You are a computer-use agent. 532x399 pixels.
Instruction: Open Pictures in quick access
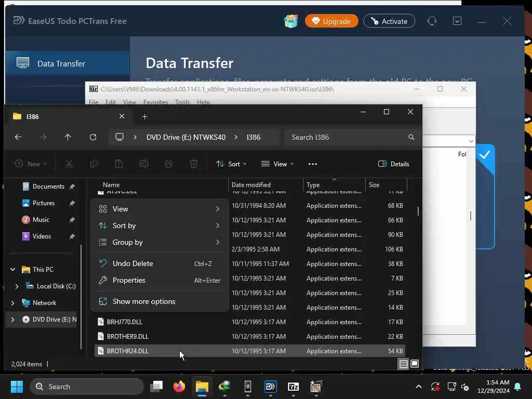(x=44, y=203)
